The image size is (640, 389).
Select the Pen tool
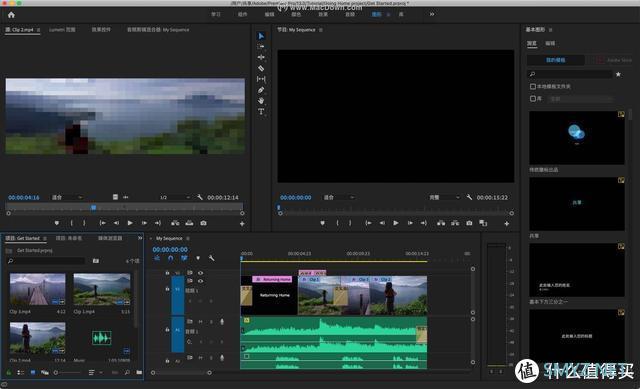click(x=261, y=90)
